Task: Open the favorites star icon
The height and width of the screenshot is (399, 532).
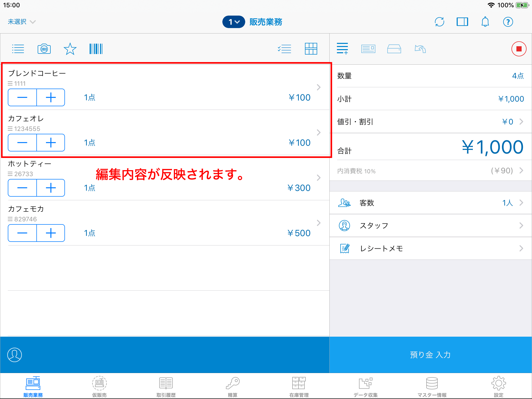Action: point(70,49)
